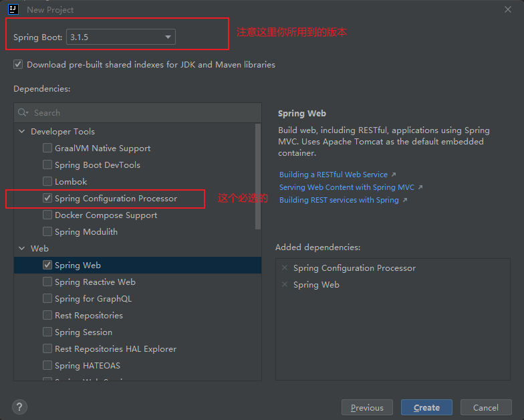The image size is (524, 420).
Task: Check the Rest Repositories dependency
Action: point(47,315)
